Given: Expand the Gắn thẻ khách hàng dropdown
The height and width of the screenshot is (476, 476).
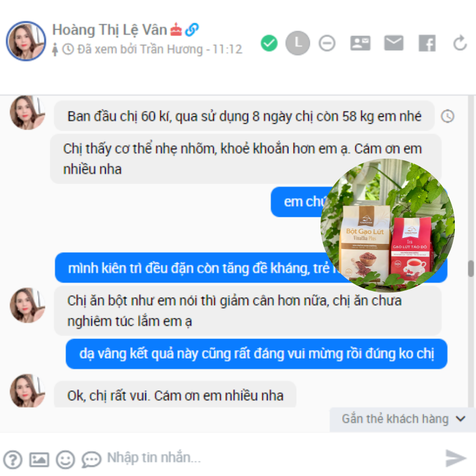Looking at the screenshot, I should [402, 419].
